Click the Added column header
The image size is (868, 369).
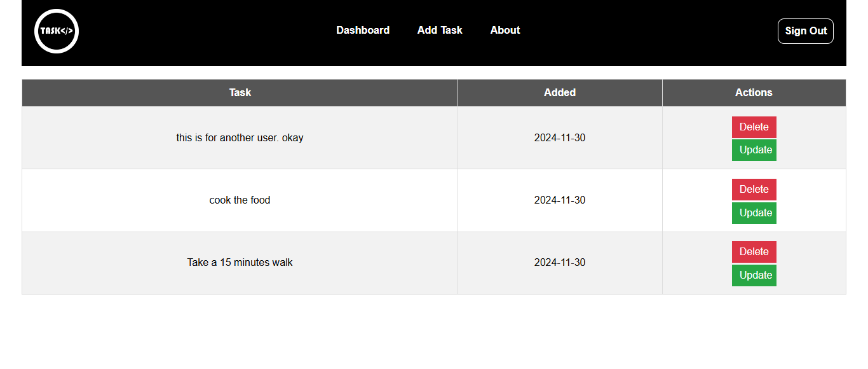click(x=560, y=93)
